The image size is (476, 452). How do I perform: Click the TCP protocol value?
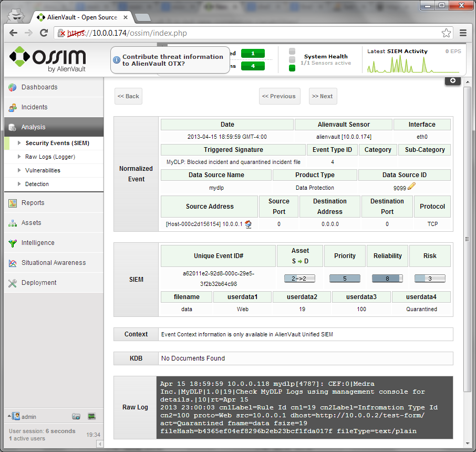pyautogui.click(x=432, y=224)
